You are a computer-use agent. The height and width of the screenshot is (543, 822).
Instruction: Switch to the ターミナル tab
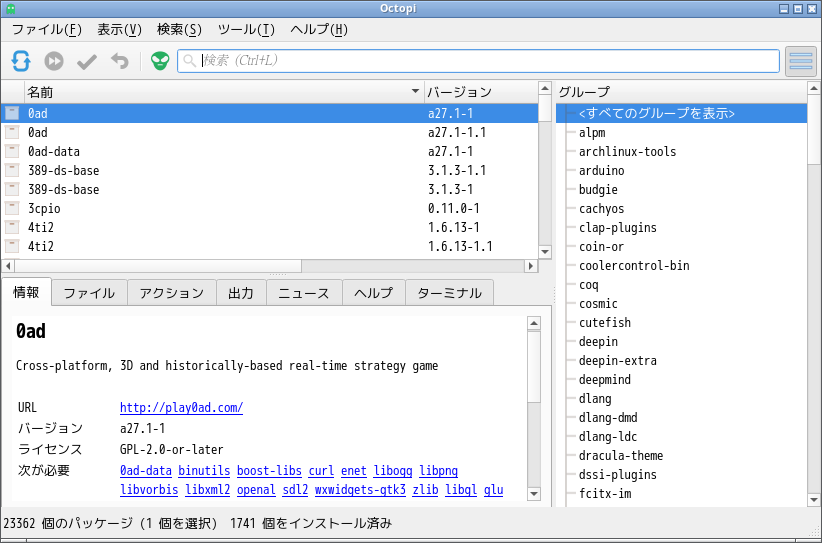[x=449, y=293]
